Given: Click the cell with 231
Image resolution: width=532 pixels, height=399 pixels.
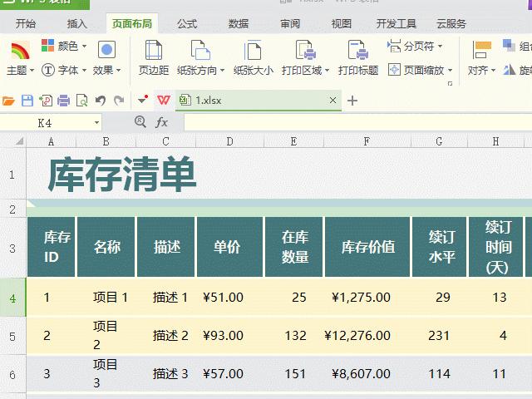Looking at the screenshot, I should click(x=439, y=336).
